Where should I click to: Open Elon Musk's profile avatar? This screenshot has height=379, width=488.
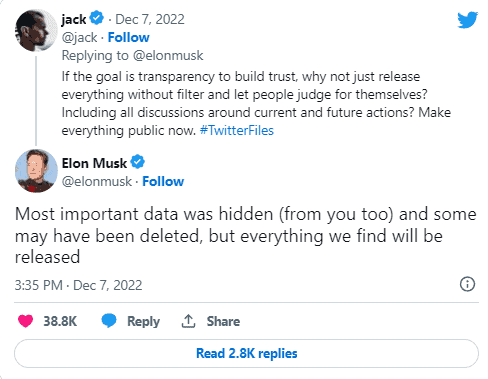pyautogui.click(x=36, y=171)
